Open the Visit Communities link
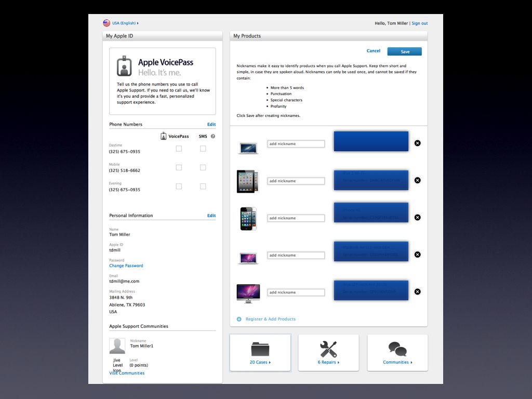This screenshot has width=532, height=399. [x=127, y=373]
